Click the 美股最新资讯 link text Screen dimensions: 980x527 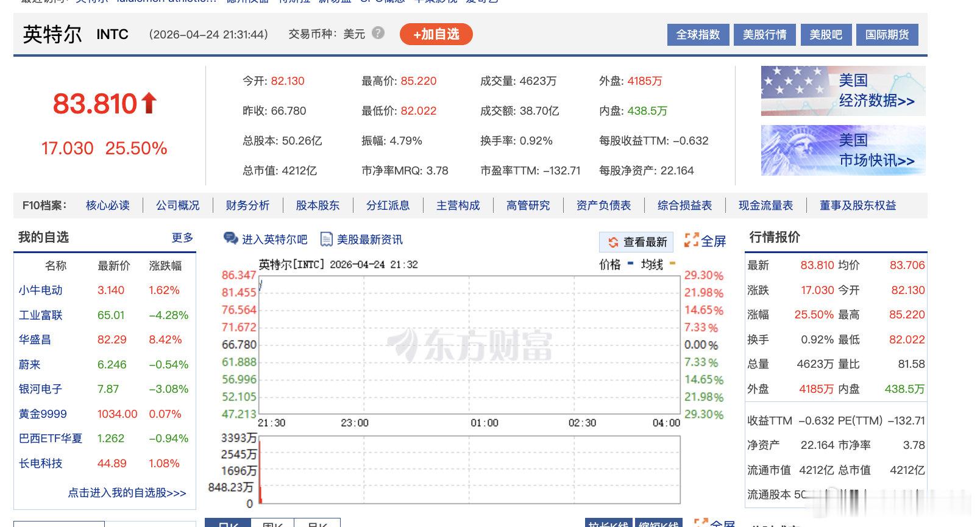[x=370, y=240]
